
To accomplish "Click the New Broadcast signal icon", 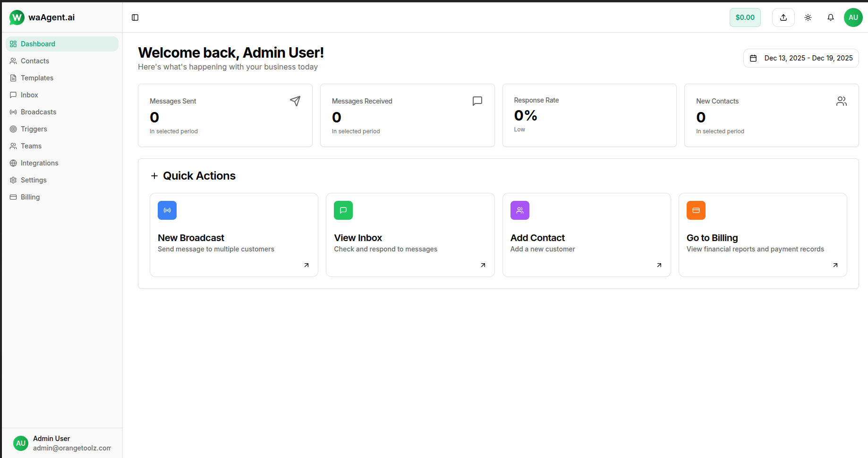I will 167,210.
